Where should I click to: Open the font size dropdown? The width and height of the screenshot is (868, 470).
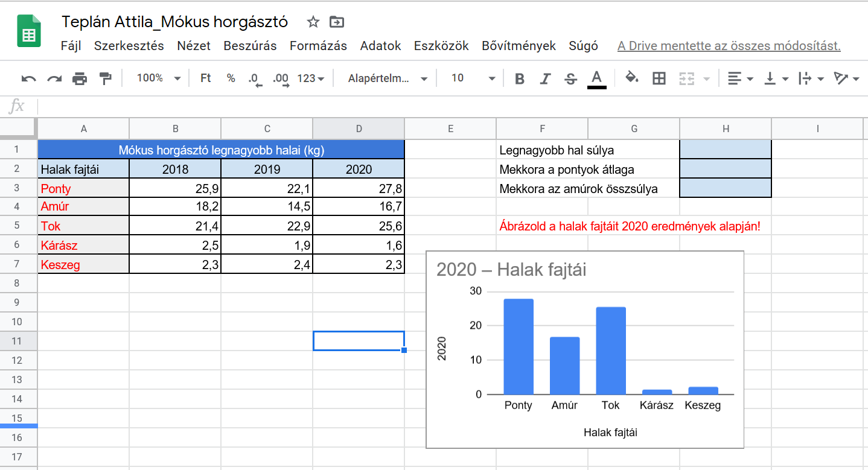473,78
